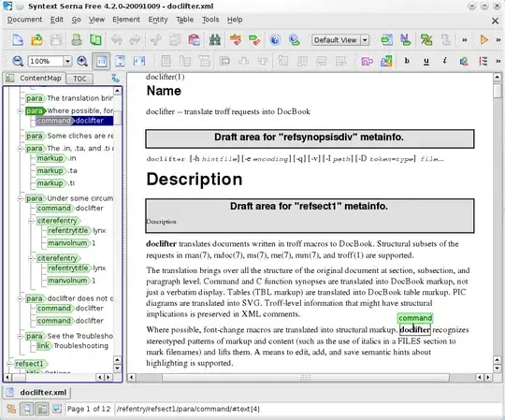Close the document with the menu bar X
The image size is (505, 420).
click(495, 21)
